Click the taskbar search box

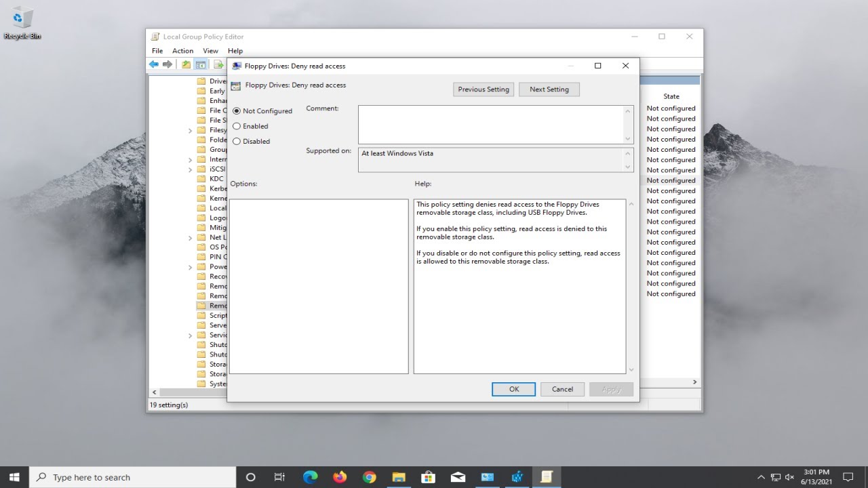(133, 477)
